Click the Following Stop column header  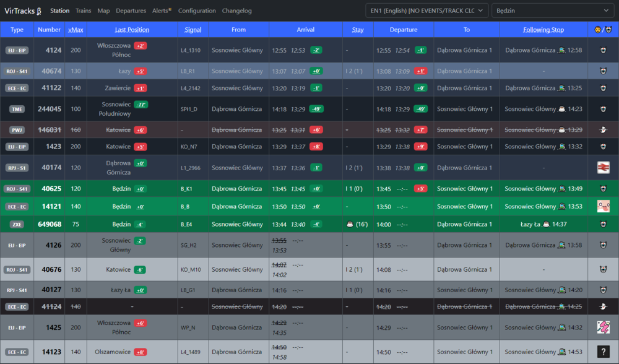click(543, 30)
